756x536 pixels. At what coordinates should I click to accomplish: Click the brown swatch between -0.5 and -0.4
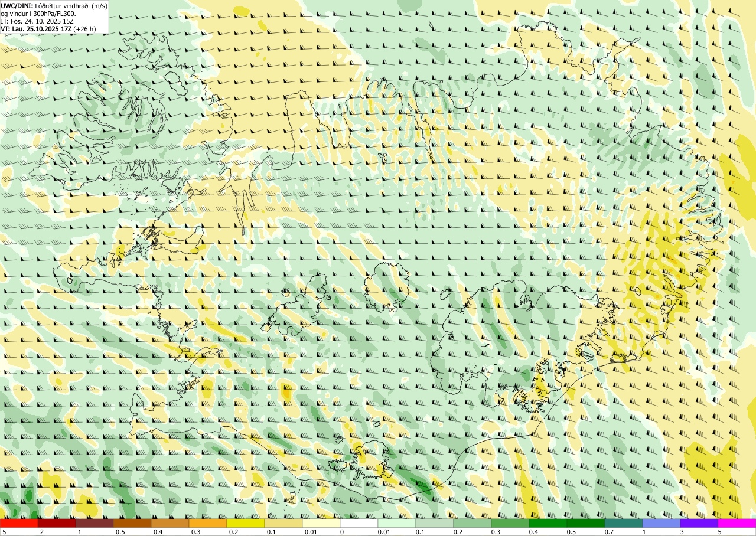[132, 523]
